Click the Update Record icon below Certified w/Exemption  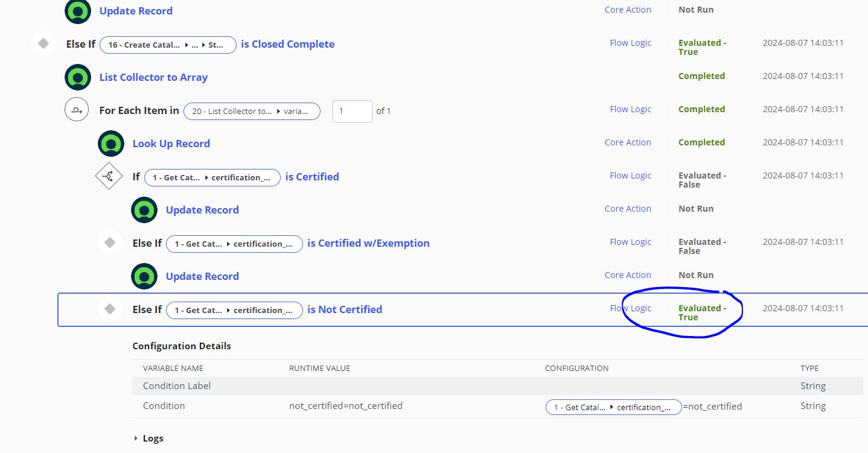[144, 276]
